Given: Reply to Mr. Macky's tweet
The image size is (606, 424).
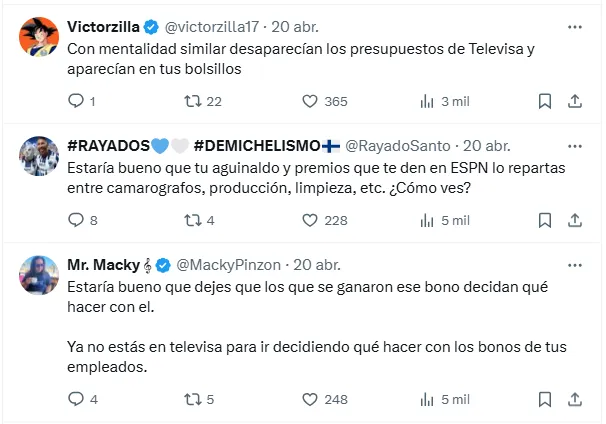Looking at the screenshot, I should coord(76,399).
